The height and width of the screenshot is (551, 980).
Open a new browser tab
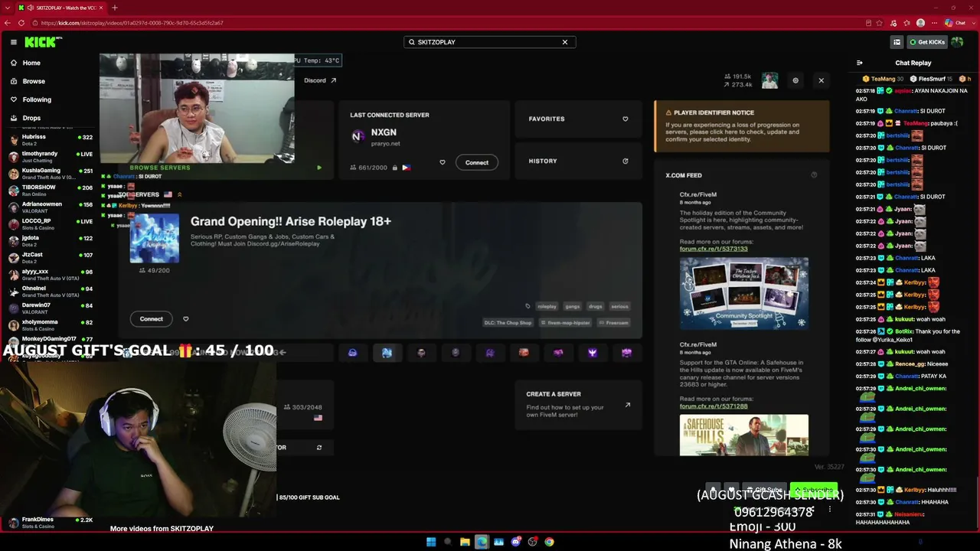(114, 8)
